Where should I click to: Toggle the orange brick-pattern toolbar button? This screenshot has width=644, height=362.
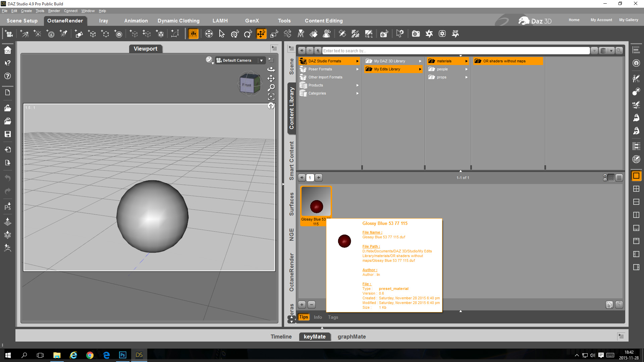(193, 34)
